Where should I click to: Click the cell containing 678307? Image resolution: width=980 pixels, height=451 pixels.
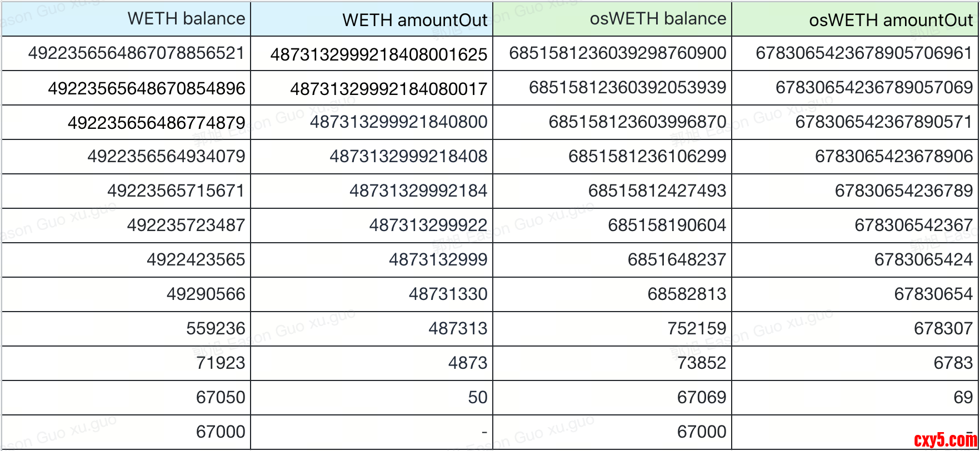(943, 328)
